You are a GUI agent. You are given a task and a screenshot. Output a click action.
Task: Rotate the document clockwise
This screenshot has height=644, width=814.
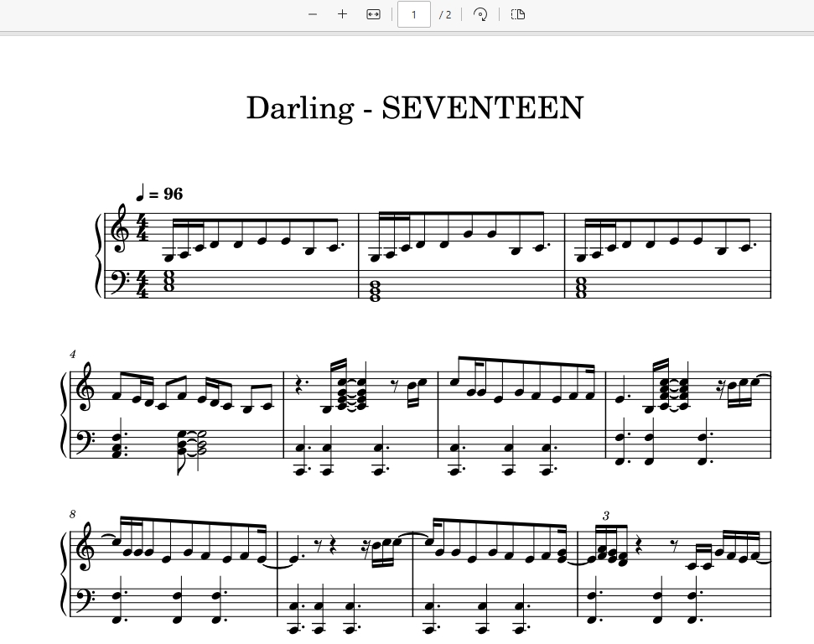[480, 14]
